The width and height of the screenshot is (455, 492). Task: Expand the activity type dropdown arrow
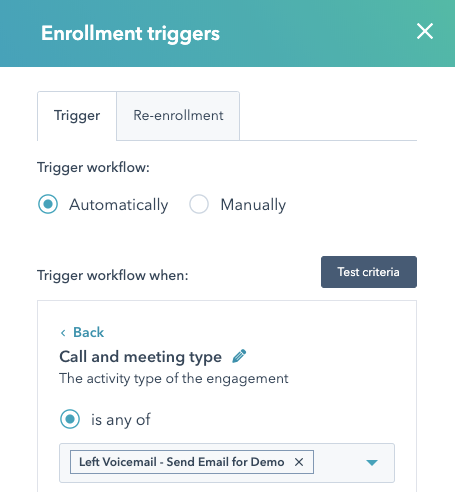[372, 462]
